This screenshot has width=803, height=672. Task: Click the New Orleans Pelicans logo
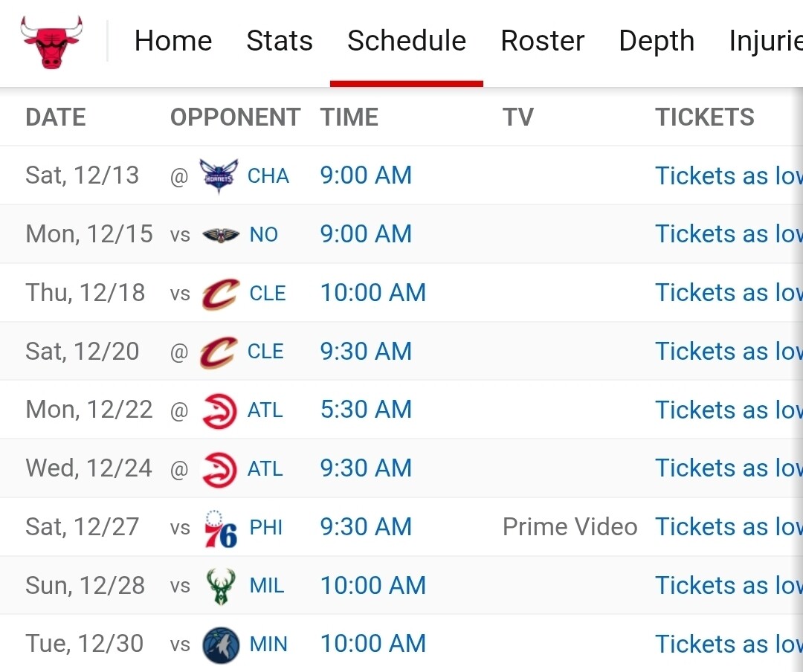click(221, 235)
